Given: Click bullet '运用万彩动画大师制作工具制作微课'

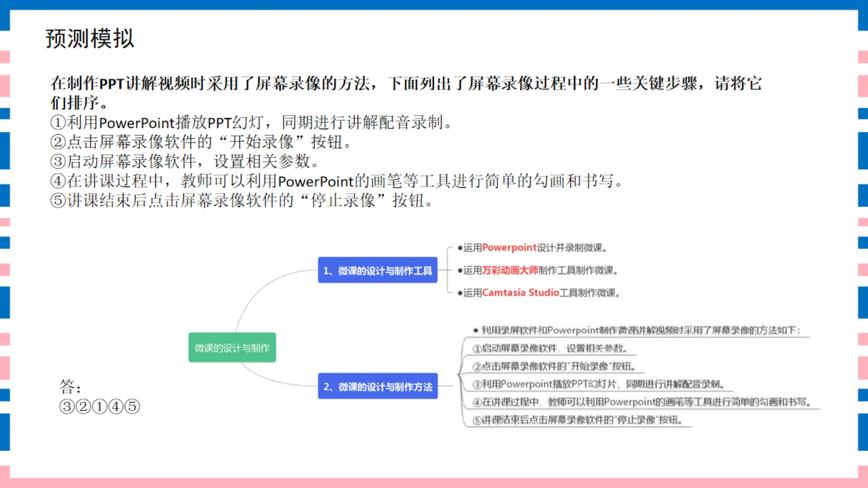Looking at the screenshot, I should click(538, 270).
